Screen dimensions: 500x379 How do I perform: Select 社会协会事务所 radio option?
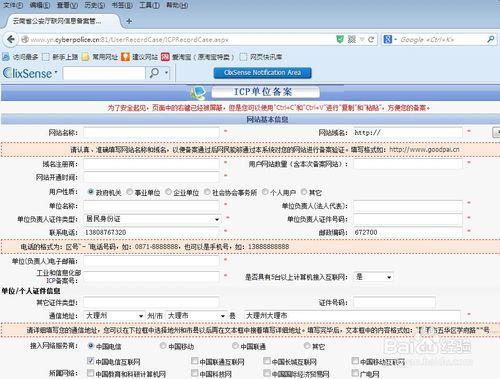(x=207, y=192)
